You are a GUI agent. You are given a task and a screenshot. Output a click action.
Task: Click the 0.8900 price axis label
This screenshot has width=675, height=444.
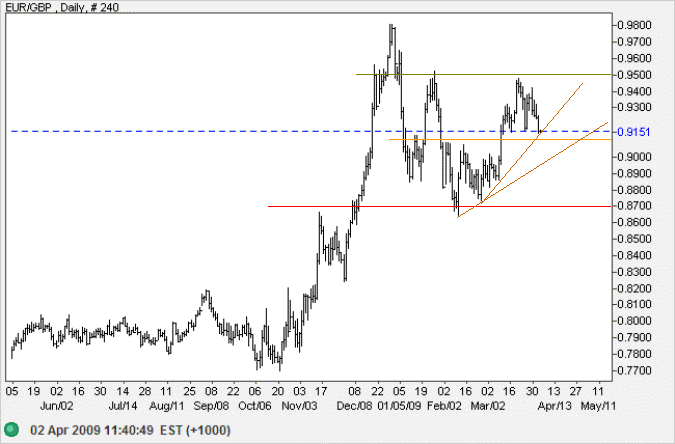[x=634, y=173]
